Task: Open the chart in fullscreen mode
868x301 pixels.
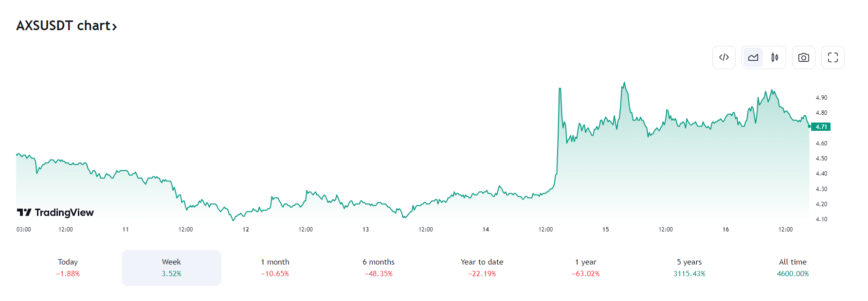Action: [832, 57]
